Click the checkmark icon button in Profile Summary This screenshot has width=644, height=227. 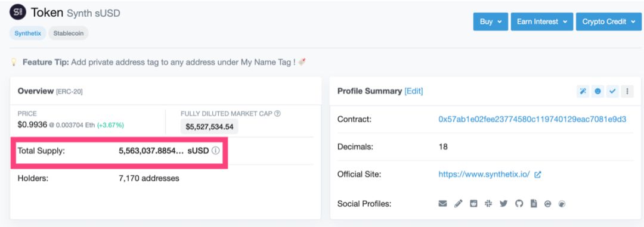(612, 92)
